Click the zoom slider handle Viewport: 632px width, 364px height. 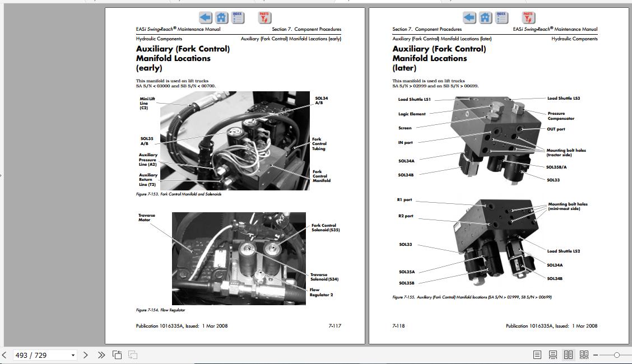(617, 354)
